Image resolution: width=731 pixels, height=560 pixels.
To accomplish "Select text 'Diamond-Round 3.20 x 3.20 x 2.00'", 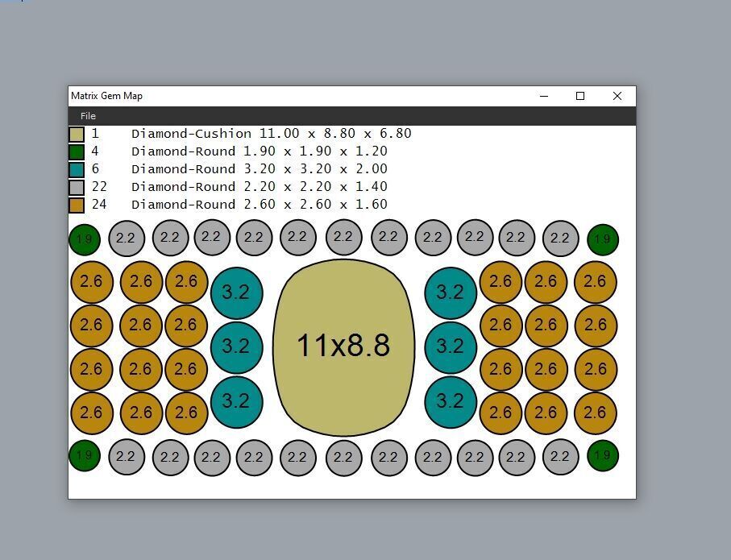I will 260,168.
